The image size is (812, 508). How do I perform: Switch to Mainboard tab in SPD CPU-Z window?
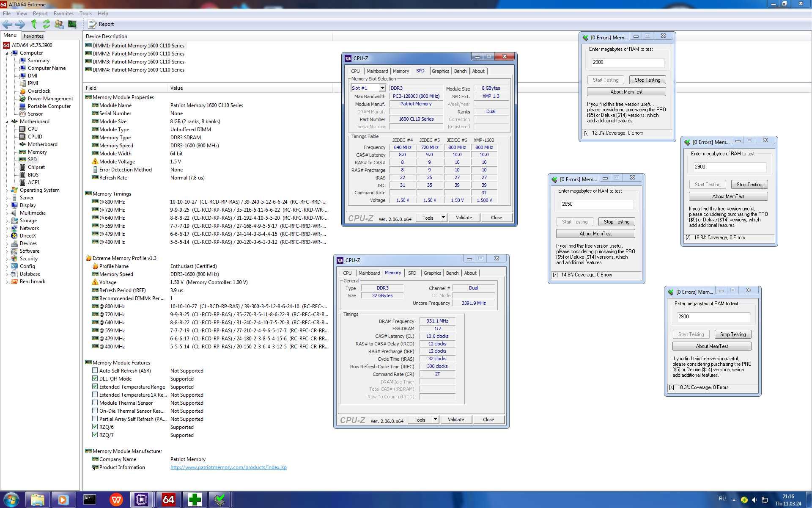click(x=377, y=71)
